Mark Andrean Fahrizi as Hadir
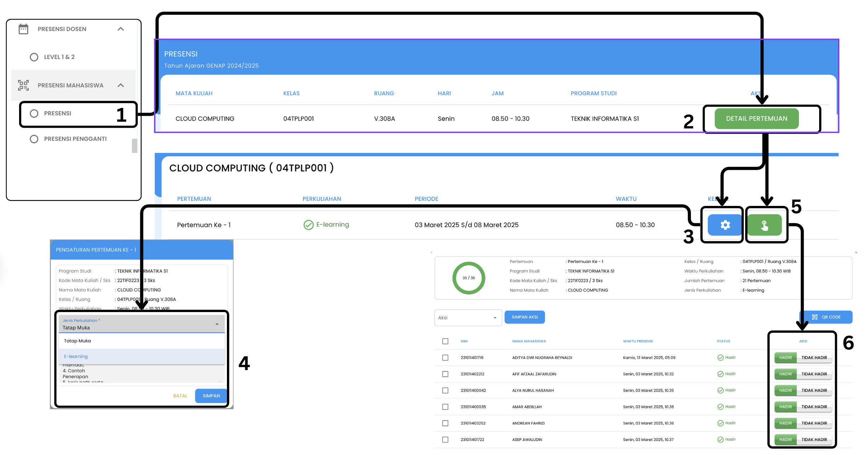This screenshot has height=455, width=868. pyautogui.click(x=786, y=423)
